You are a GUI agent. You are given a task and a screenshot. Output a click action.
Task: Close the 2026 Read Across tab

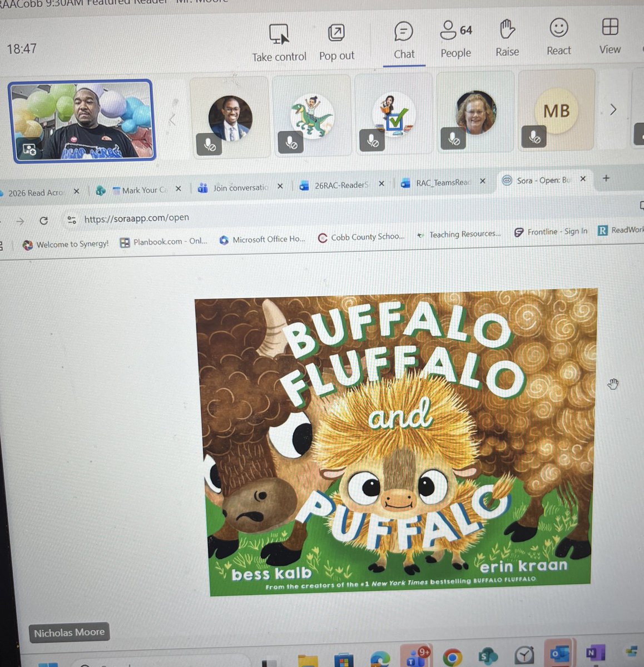tap(76, 191)
